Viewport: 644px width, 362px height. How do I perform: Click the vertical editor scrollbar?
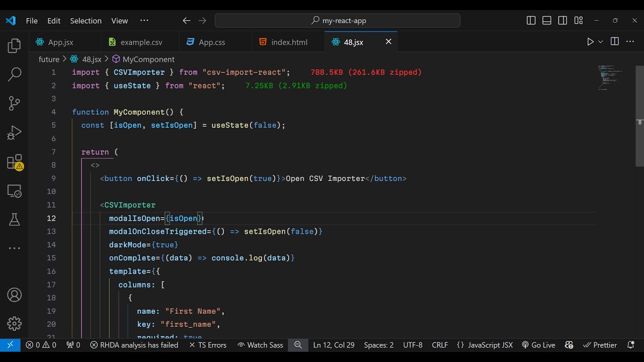pos(640,116)
